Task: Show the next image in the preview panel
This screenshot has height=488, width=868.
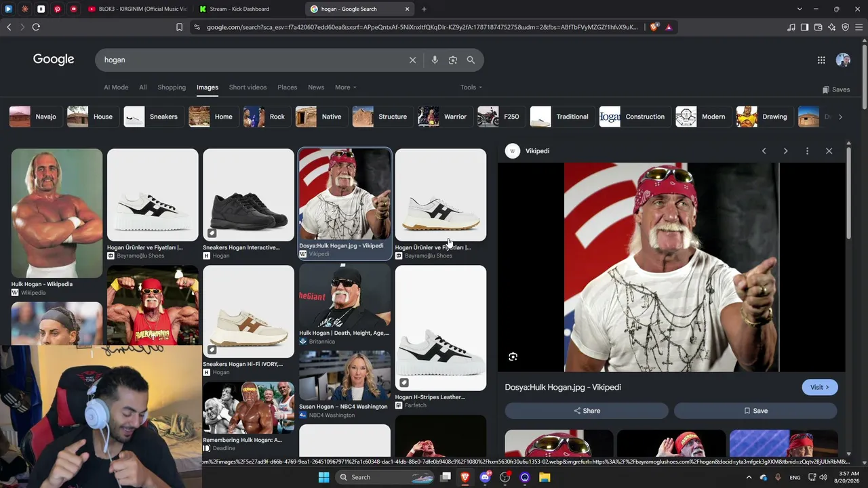Action: coord(785,151)
